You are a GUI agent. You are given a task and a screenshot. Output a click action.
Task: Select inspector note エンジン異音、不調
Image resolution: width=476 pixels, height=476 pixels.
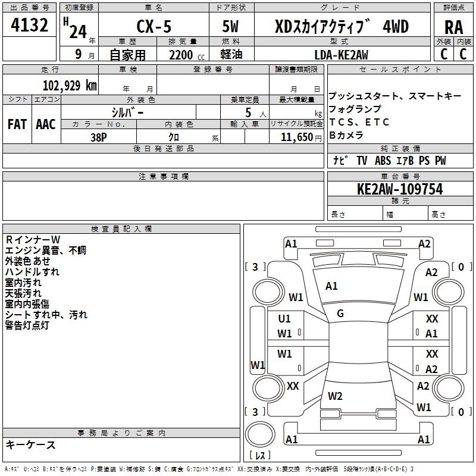click(x=46, y=250)
